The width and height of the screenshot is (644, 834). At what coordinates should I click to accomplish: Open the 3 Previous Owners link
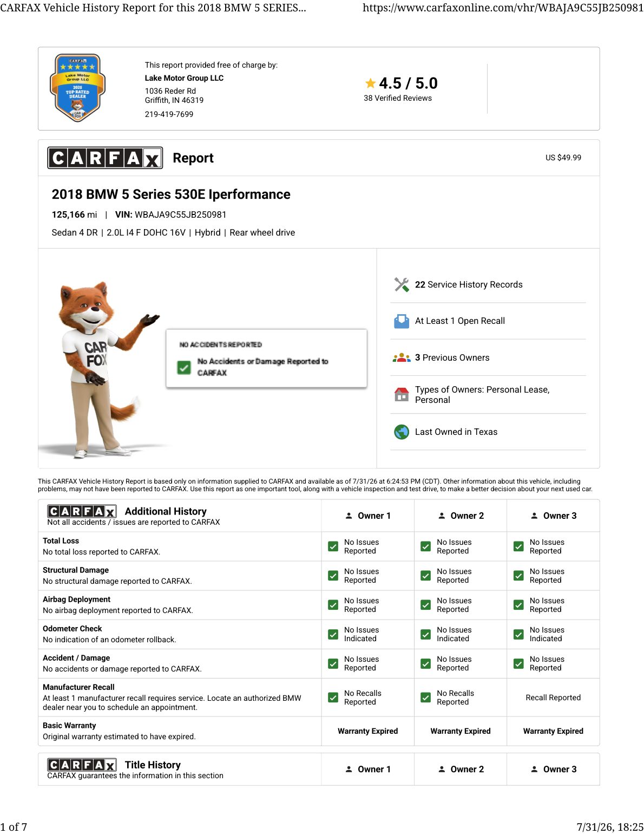tap(452, 358)
